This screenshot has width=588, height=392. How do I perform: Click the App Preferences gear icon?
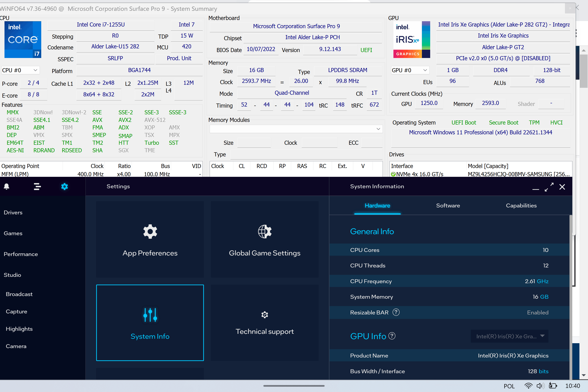tap(150, 232)
